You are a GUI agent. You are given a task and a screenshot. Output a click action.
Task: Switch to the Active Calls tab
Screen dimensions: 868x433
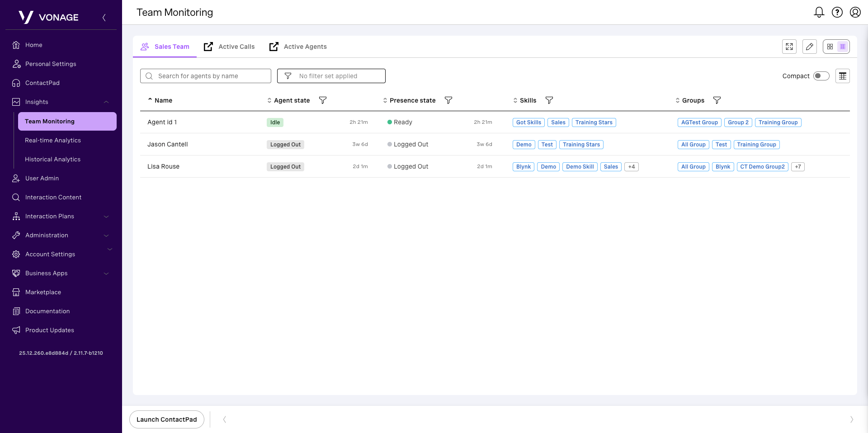tap(230, 47)
